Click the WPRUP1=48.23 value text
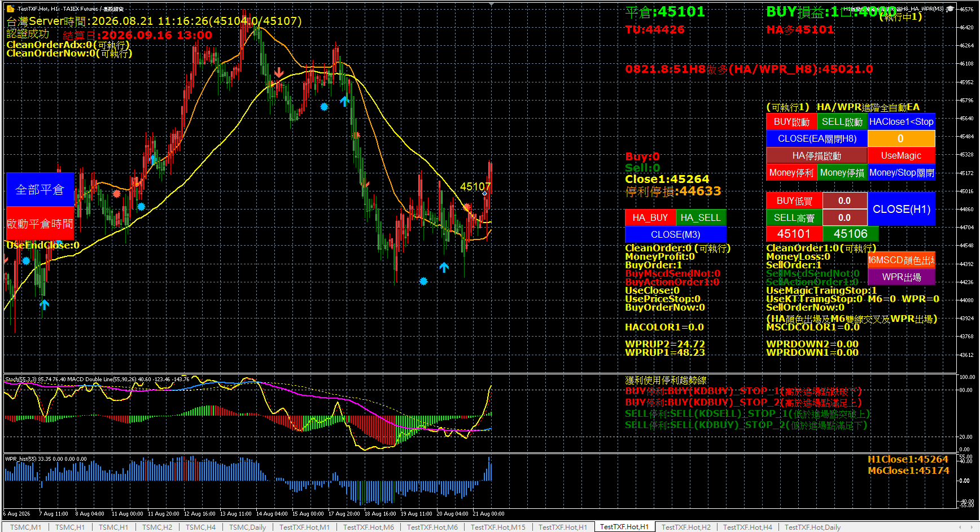 click(665, 352)
